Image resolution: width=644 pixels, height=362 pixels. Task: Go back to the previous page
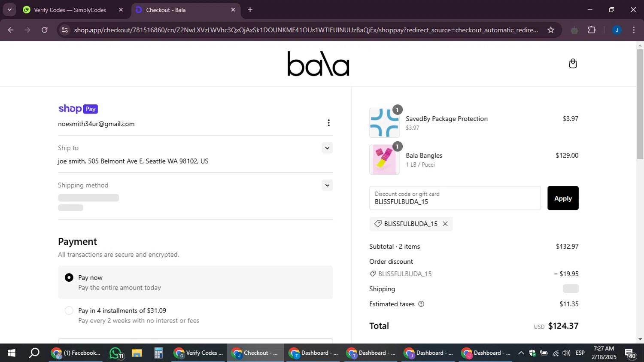[x=11, y=30]
